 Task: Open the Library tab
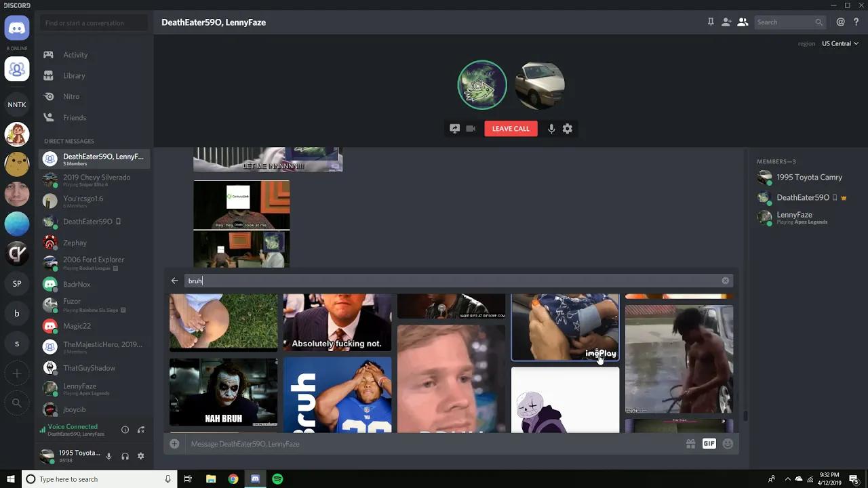(x=94, y=76)
